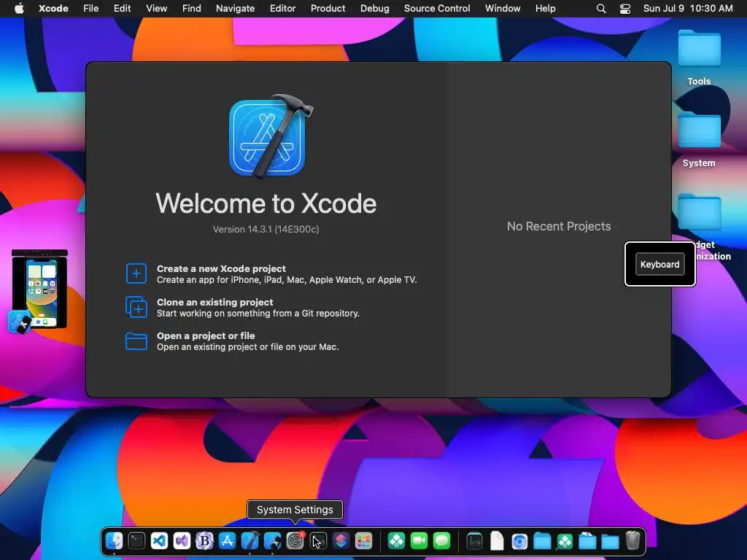The width and height of the screenshot is (747, 560).
Task: Open the Find menu
Action: coord(192,8)
